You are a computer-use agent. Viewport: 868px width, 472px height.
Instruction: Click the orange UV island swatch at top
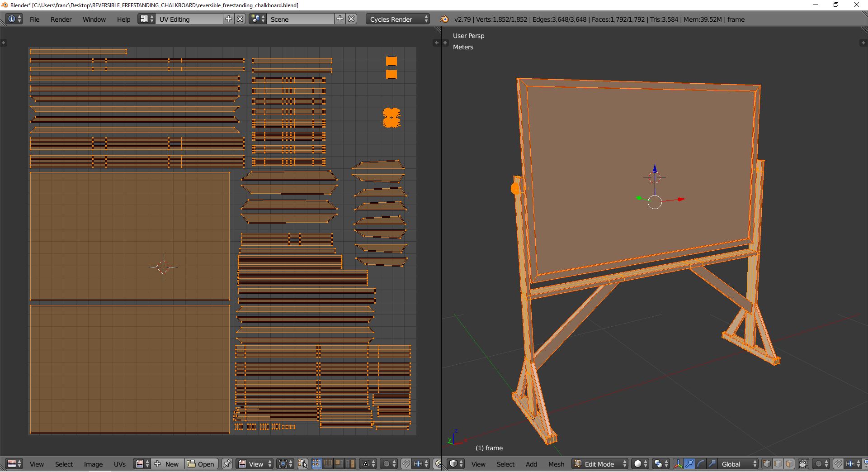392,61
